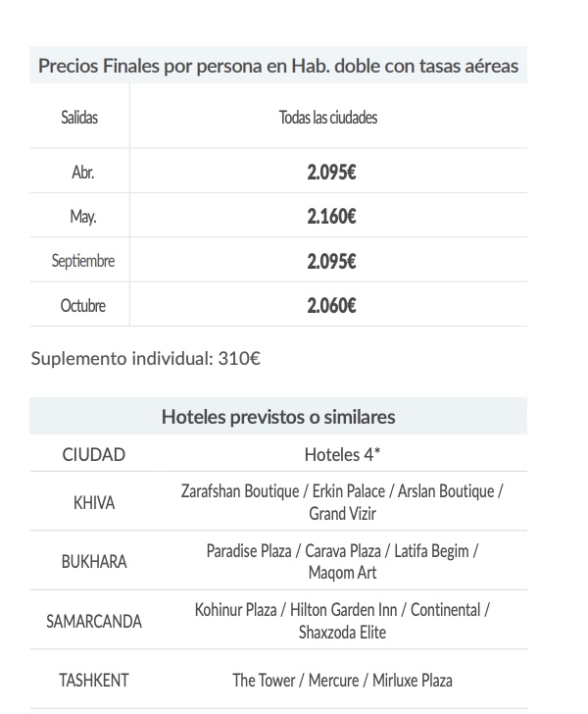Select the 'Salidas' column header
This screenshot has width=588, height=714.
point(79,118)
